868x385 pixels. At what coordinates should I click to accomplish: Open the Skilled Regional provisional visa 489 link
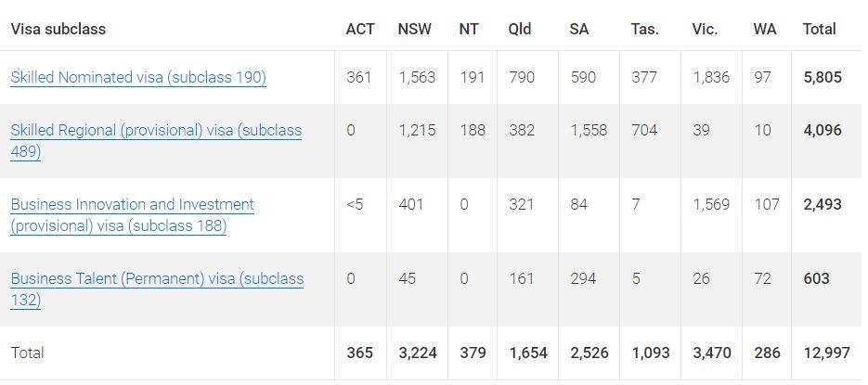(x=156, y=141)
